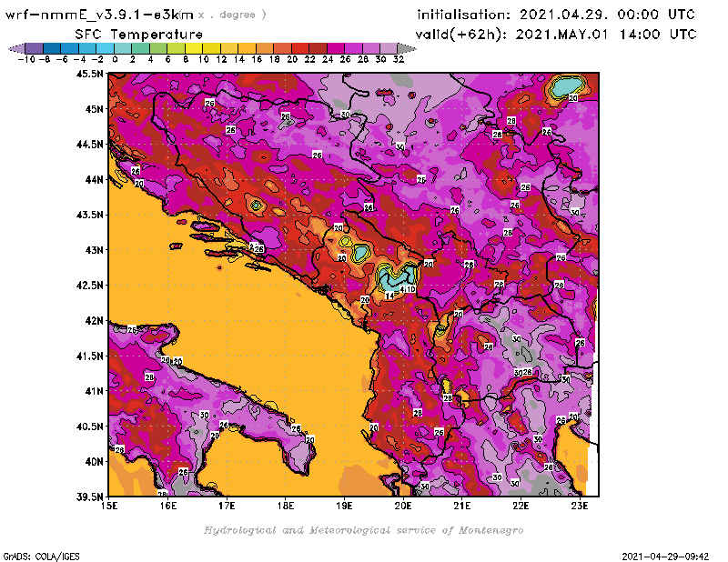Click the '-10' value on the color legend

(26, 60)
